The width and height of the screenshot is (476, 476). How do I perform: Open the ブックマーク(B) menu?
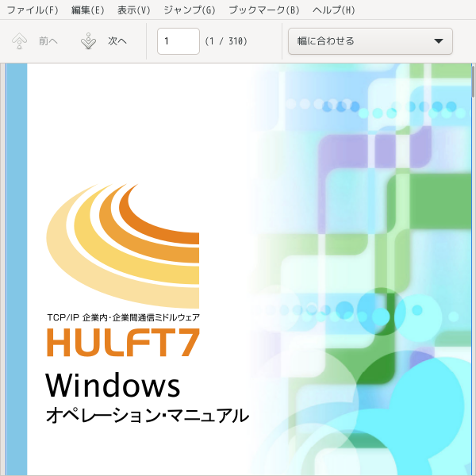point(264,10)
